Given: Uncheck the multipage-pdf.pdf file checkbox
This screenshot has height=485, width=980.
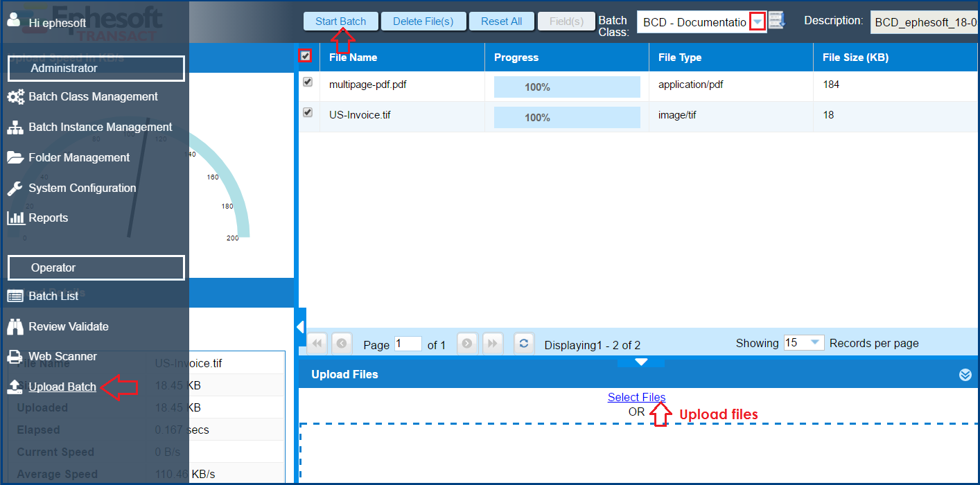Looking at the screenshot, I should [308, 82].
